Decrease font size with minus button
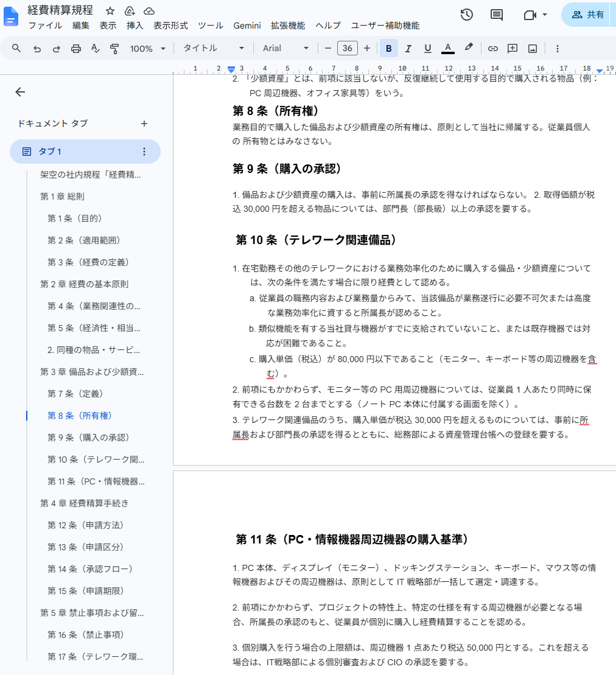The width and height of the screenshot is (616, 675). (x=328, y=48)
